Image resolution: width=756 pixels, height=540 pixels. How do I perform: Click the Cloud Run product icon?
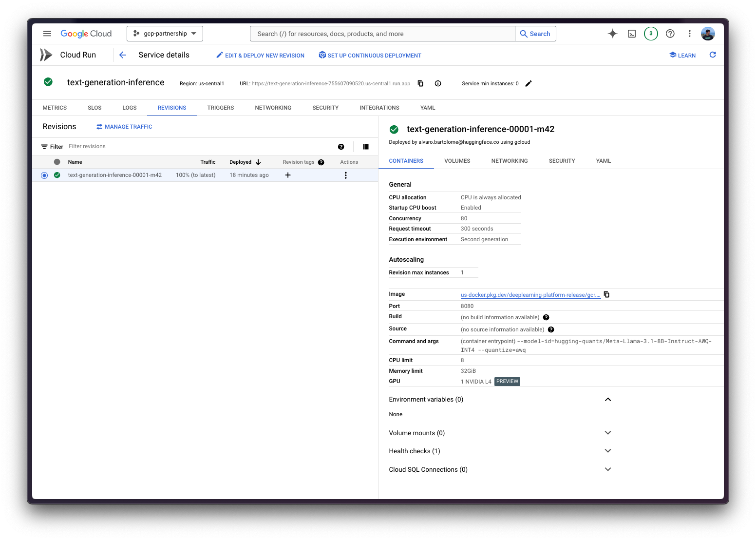click(x=46, y=55)
